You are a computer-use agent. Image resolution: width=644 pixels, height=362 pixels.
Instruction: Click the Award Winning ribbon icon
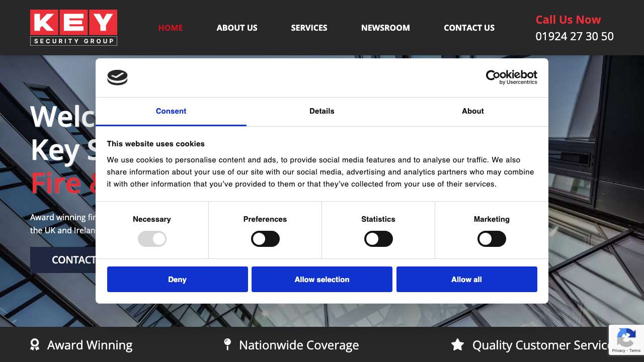[35, 345]
